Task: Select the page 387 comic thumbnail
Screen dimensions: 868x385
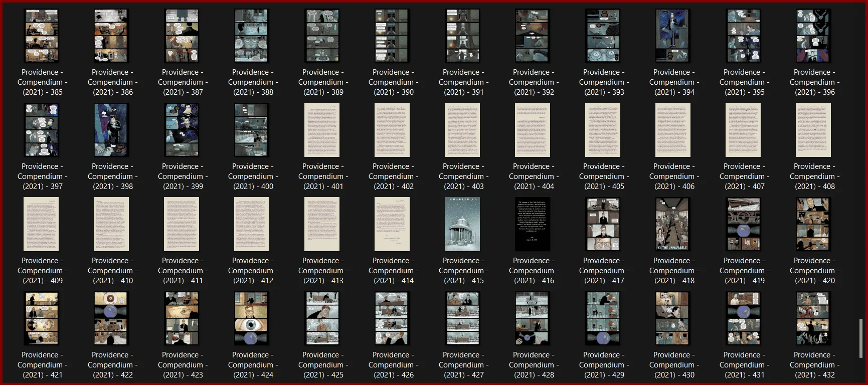Action: [182, 36]
